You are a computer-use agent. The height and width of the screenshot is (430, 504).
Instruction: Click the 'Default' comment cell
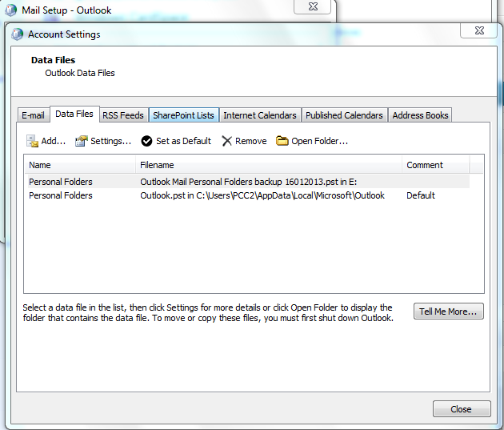pos(421,195)
